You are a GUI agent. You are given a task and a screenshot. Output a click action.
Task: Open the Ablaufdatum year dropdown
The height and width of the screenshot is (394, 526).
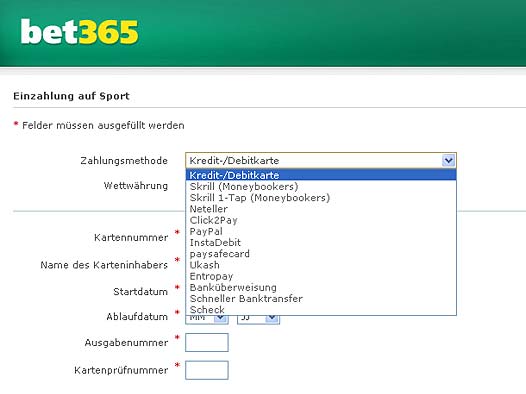(258, 319)
